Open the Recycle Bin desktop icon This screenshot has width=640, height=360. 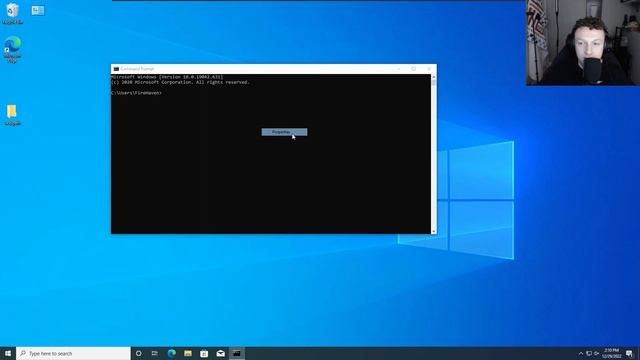point(13,13)
